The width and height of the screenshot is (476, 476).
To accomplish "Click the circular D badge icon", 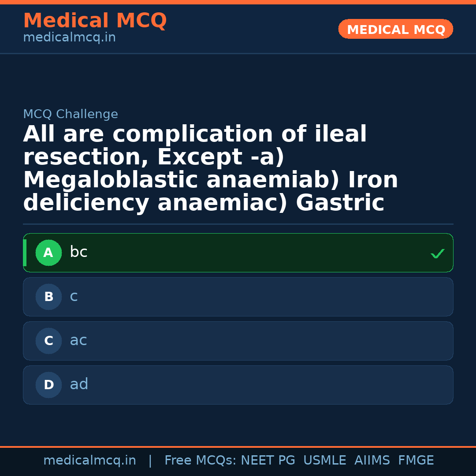I will coord(48,385).
